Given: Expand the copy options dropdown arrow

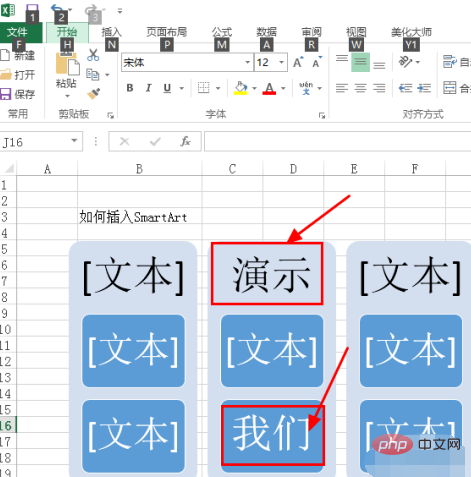Looking at the screenshot, I should coord(107,75).
